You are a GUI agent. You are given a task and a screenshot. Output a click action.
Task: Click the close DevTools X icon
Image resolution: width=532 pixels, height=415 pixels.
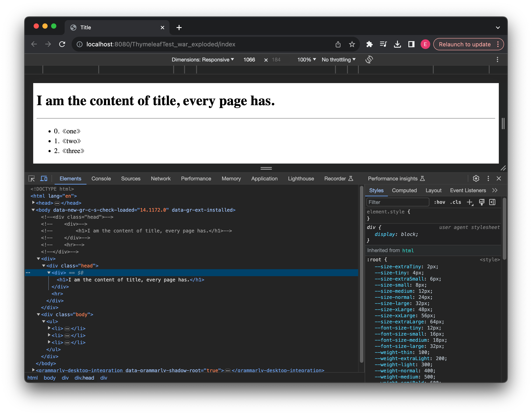(499, 179)
